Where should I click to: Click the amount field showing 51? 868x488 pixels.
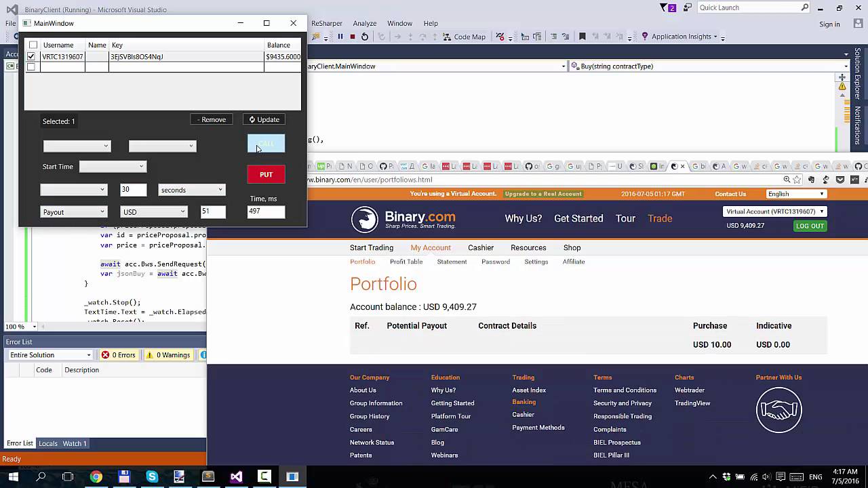point(213,211)
